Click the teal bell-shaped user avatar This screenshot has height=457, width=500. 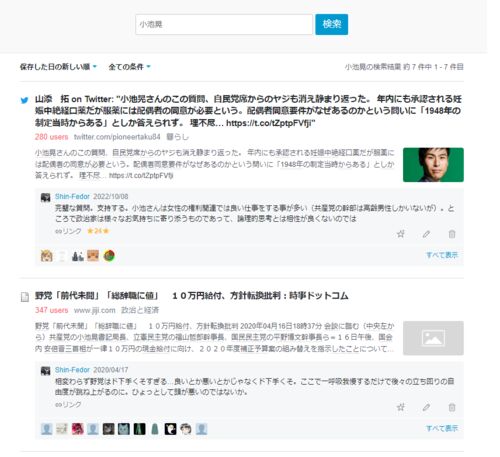(x=155, y=429)
